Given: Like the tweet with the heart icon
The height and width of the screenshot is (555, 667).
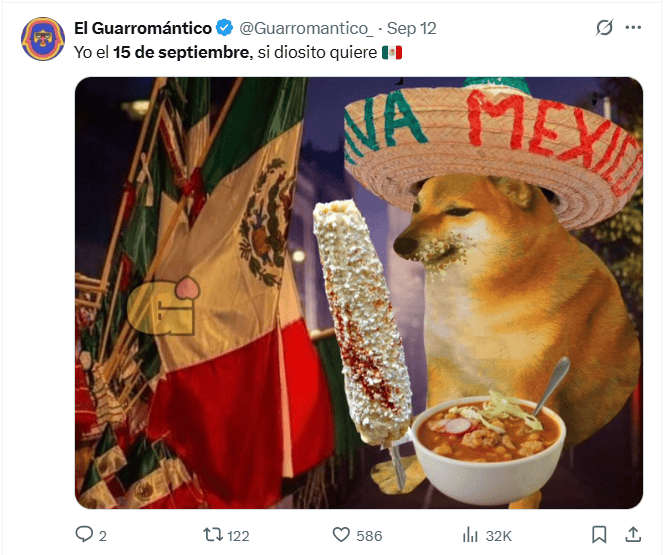Looking at the screenshot, I should pos(341,535).
